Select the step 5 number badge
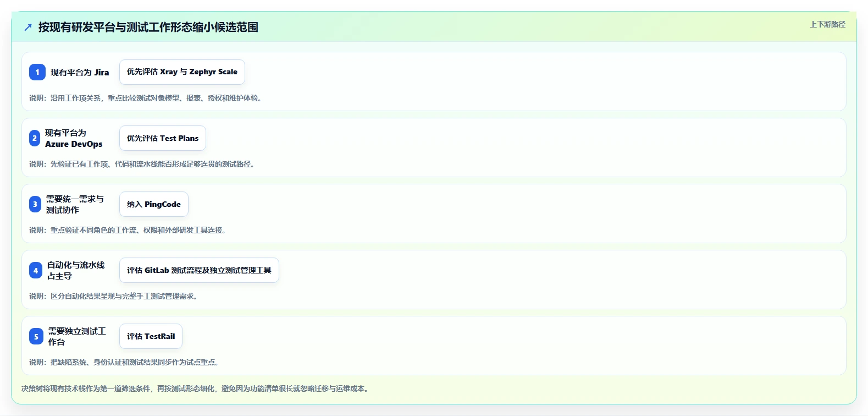 tap(36, 336)
